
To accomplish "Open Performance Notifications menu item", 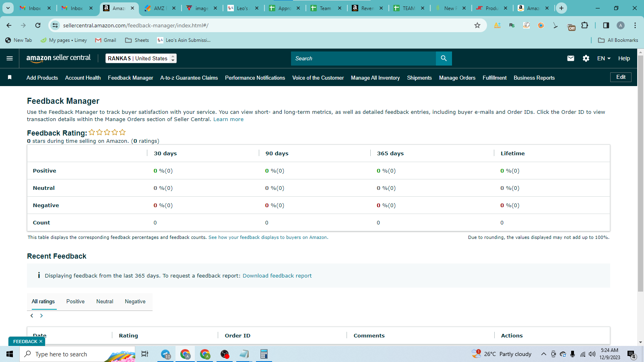I will 255,78.
